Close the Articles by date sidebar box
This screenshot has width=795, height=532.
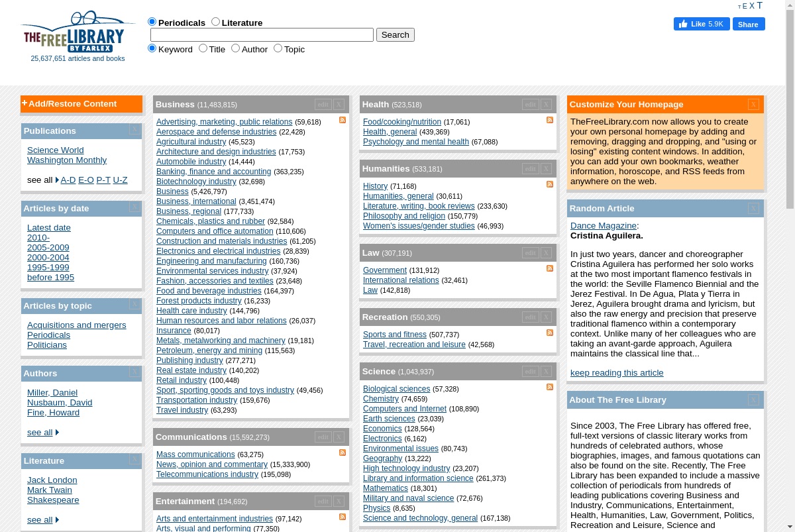134,207
